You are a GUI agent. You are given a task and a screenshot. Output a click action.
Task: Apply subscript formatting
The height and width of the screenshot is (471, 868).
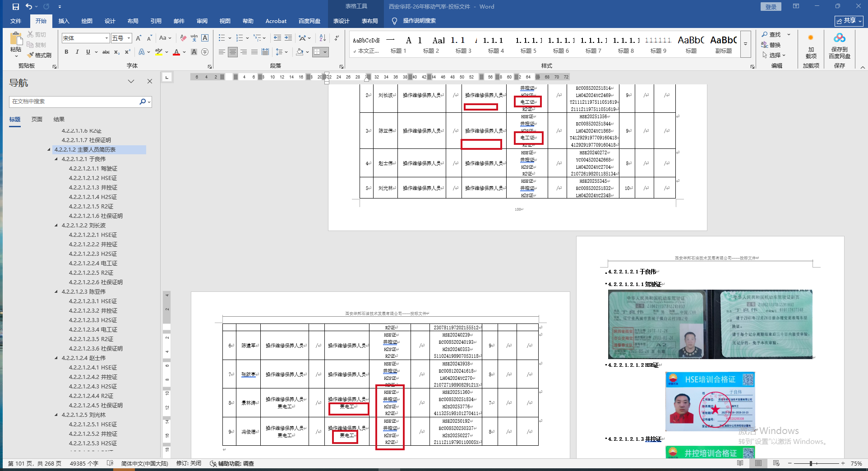(x=117, y=52)
